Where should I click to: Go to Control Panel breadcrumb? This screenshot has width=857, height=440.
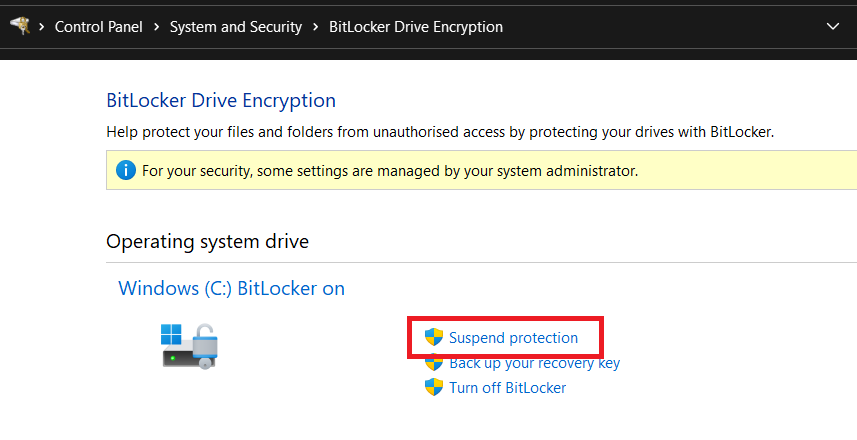(99, 27)
